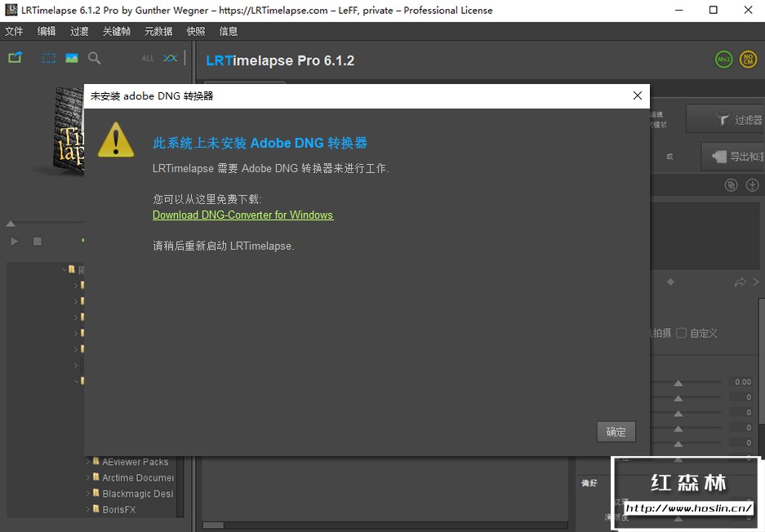The height and width of the screenshot is (532, 765).
Task: Click the crossing curves icon
Action: click(x=171, y=58)
